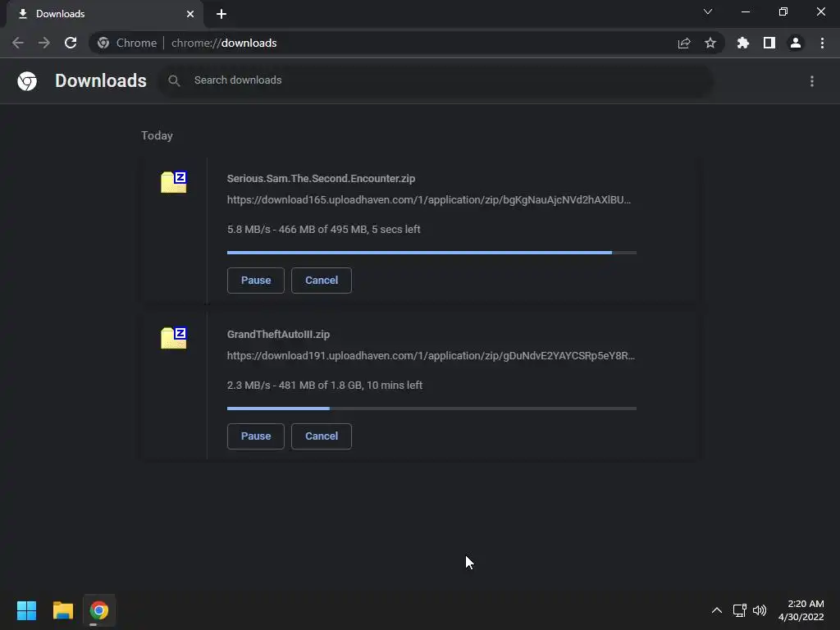This screenshot has width=840, height=630.
Task: Pause the GrandTheftAutoIII download
Action: pos(256,436)
